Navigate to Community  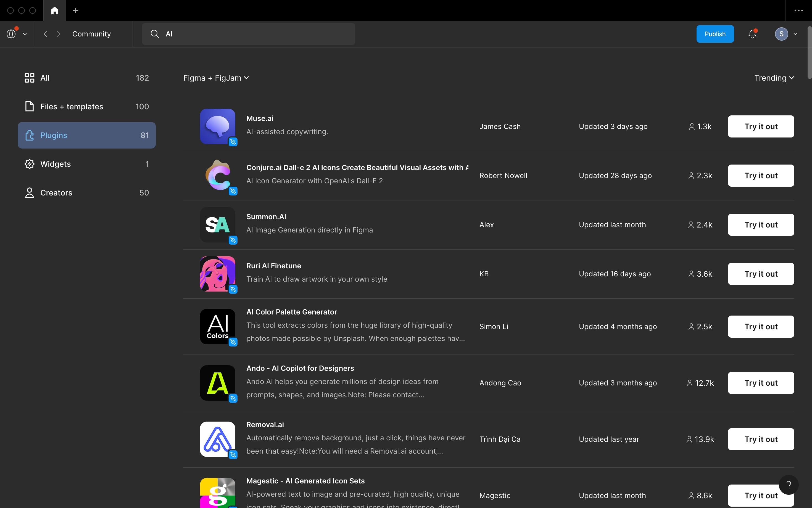pyautogui.click(x=92, y=34)
